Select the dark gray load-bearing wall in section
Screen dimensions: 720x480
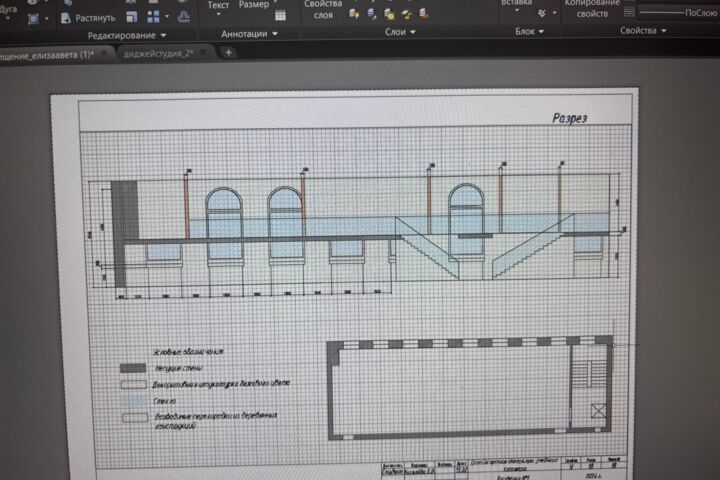[x=123, y=233]
